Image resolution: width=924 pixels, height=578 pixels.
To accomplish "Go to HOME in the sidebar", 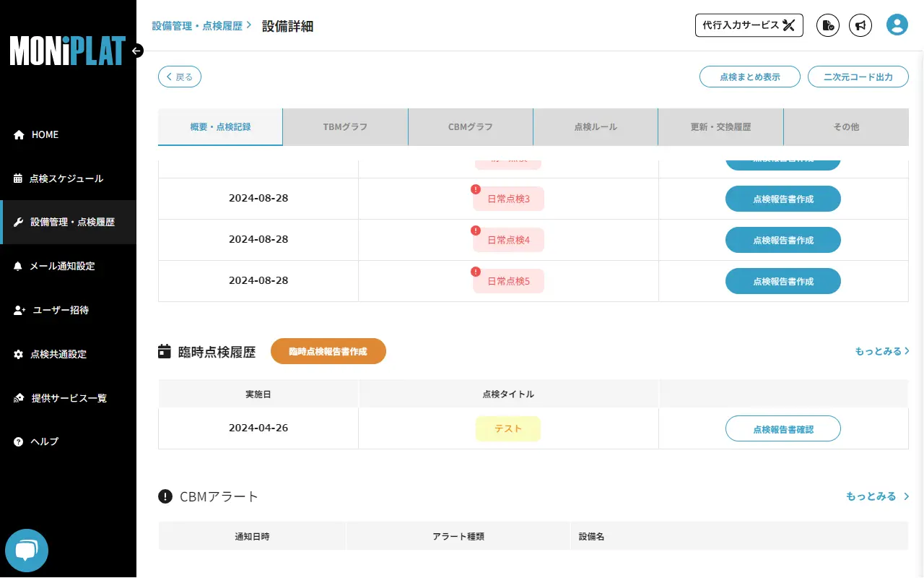I will click(45, 134).
